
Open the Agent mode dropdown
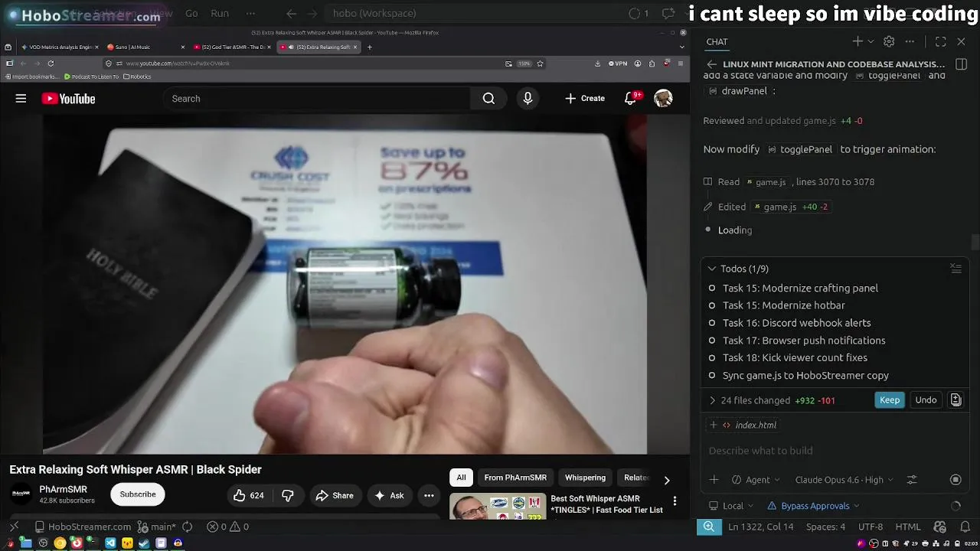point(756,480)
